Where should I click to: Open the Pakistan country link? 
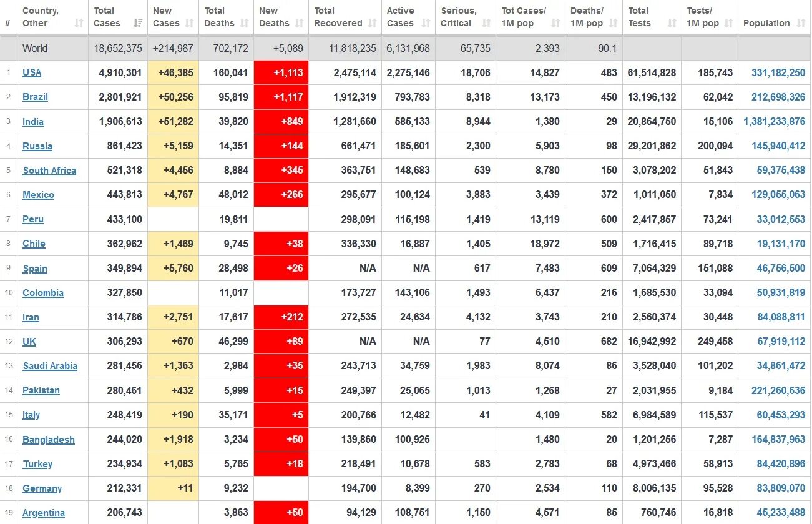(41, 390)
